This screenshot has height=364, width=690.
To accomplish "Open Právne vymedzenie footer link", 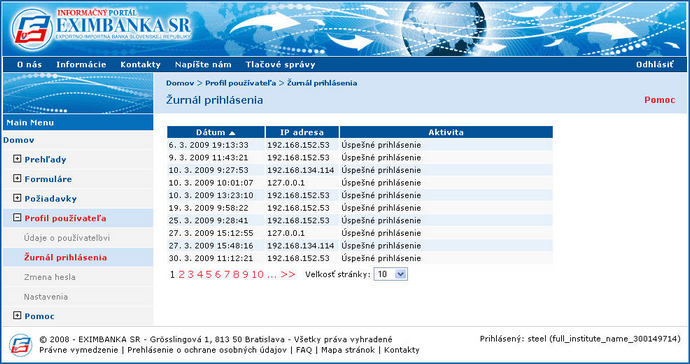I will pyautogui.click(x=79, y=350).
